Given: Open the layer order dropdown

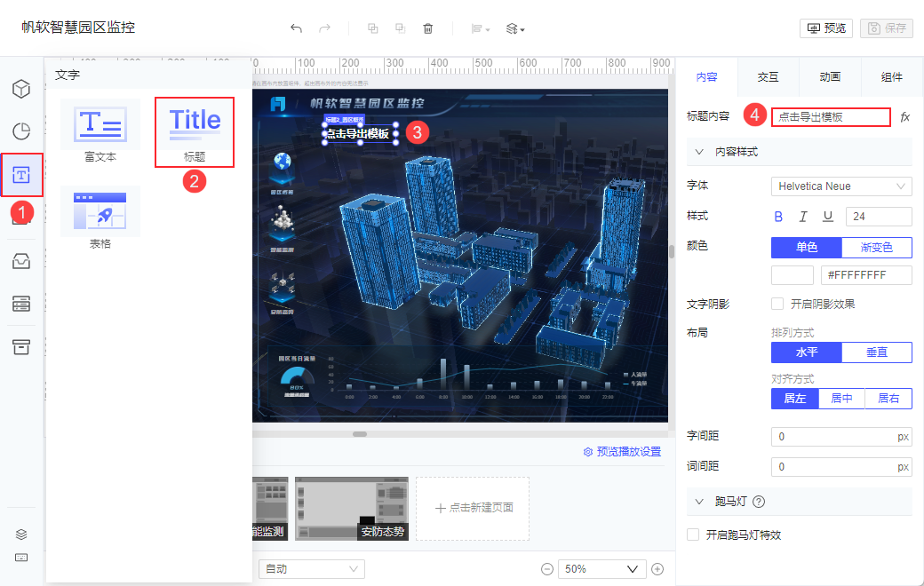Looking at the screenshot, I should [x=515, y=28].
